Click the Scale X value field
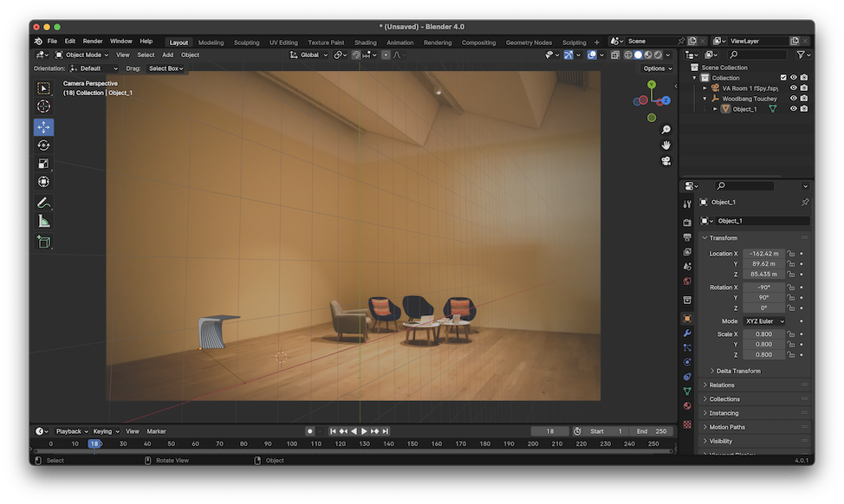Image resolution: width=844 pixels, height=504 pixels. (x=763, y=334)
